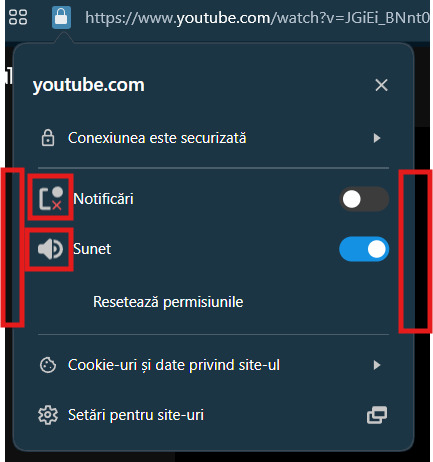This screenshot has width=433, height=462.
Task: Click the speaker Sunet icon
Action: pos(50,249)
